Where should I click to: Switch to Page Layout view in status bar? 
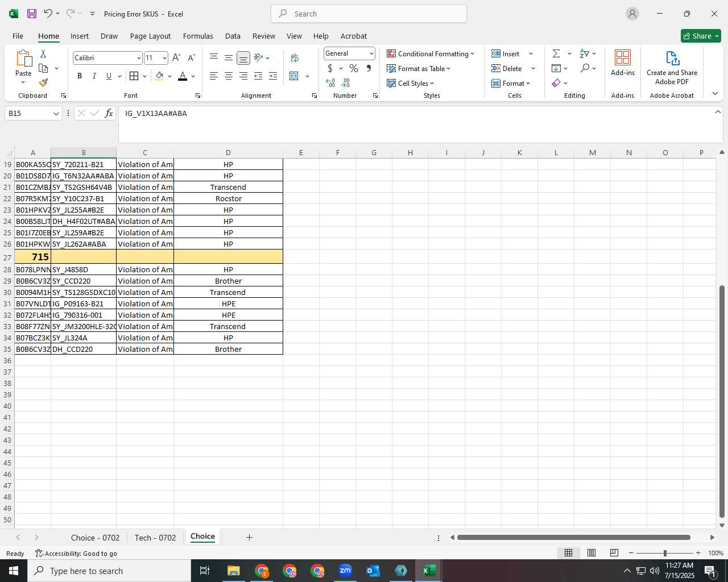pyautogui.click(x=591, y=553)
